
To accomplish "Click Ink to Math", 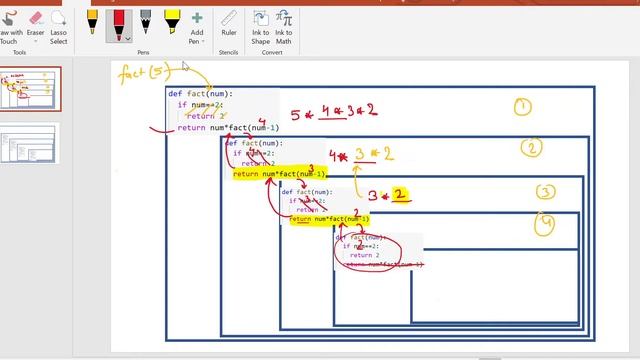I will click(x=284, y=27).
